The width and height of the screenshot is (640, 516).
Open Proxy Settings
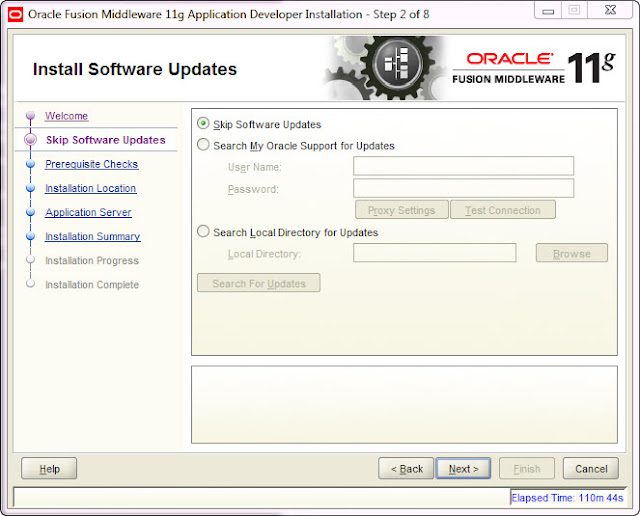click(x=402, y=210)
